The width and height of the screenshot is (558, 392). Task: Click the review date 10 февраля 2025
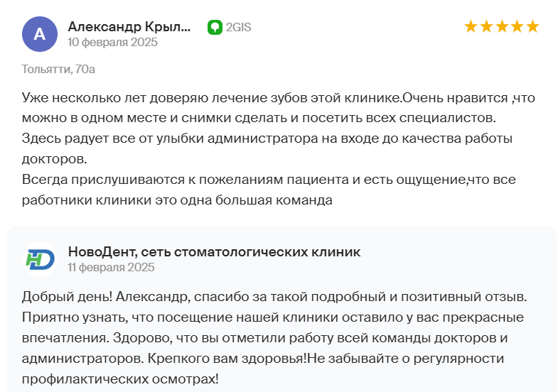pos(112,43)
